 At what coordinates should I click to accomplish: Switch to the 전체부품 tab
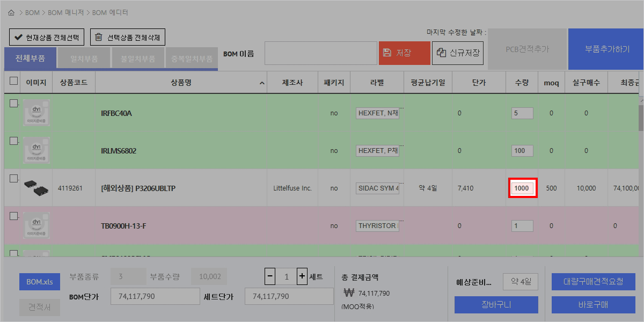click(x=30, y=58)
